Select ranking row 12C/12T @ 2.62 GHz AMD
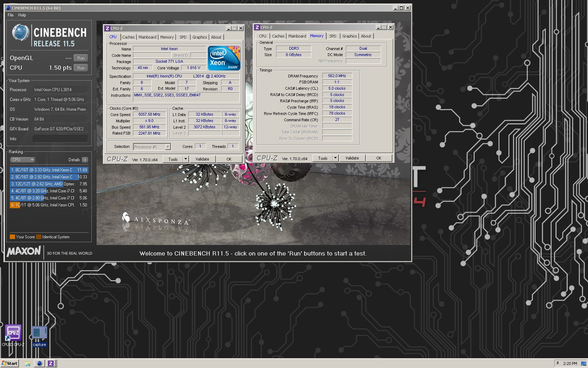Viewport: 588px width, 368px height. (x=49, y=184)
